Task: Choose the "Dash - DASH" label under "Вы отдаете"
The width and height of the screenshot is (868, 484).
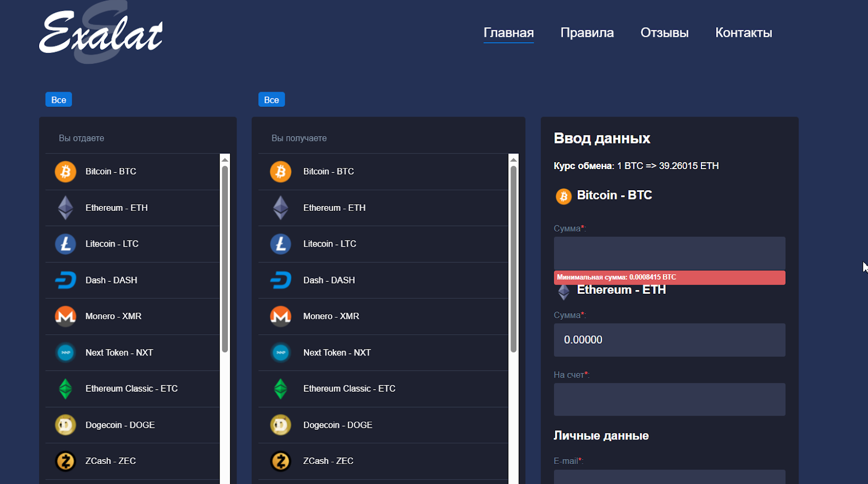Action: click(111, 280)
